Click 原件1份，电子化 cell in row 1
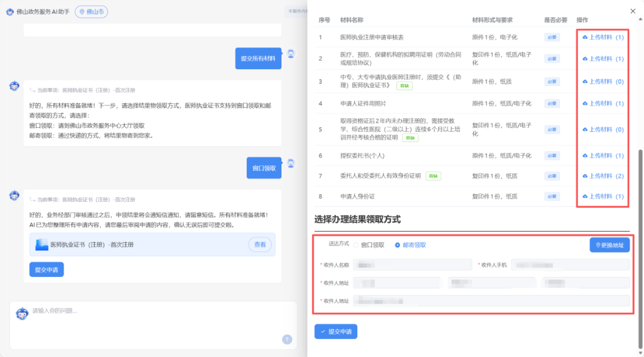This screenshot has height=357, width=644. click(494, 37)
